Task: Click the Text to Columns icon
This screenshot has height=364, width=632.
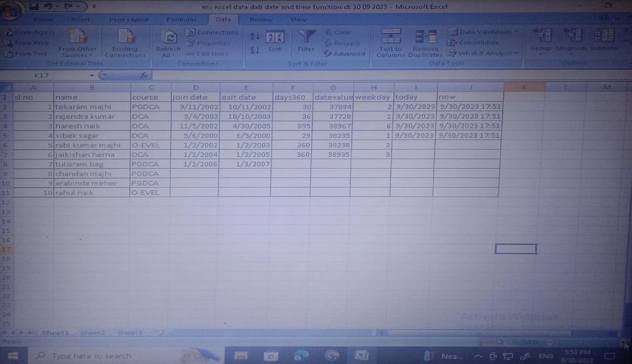Action: [391, 37]
